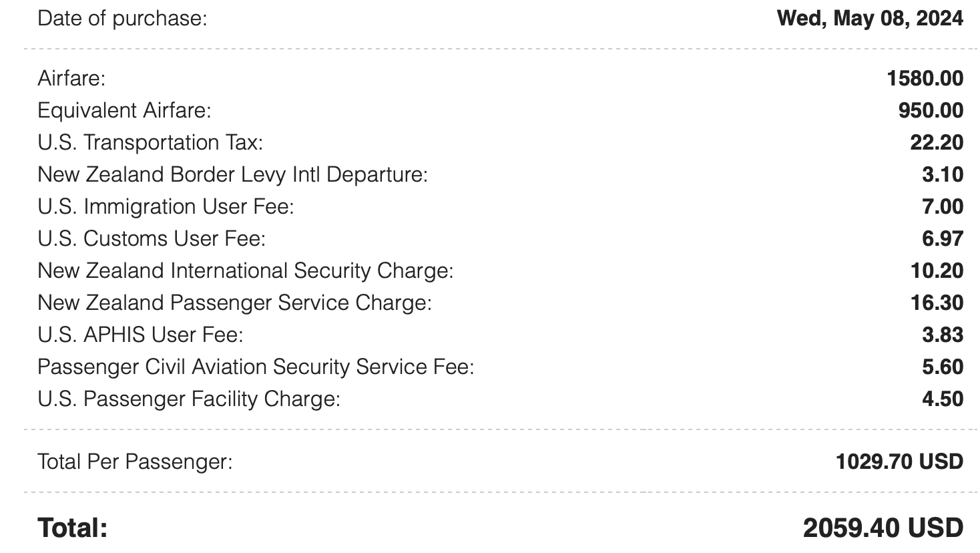Click the U.S. APHIS User Fee label

140,335
